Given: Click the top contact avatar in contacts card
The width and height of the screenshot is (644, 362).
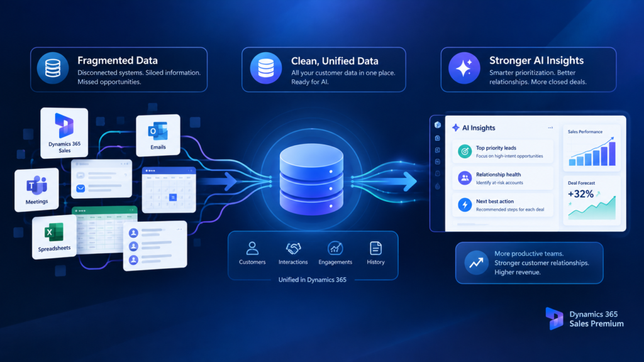Looking at the screenshot, I should (133, 233).
